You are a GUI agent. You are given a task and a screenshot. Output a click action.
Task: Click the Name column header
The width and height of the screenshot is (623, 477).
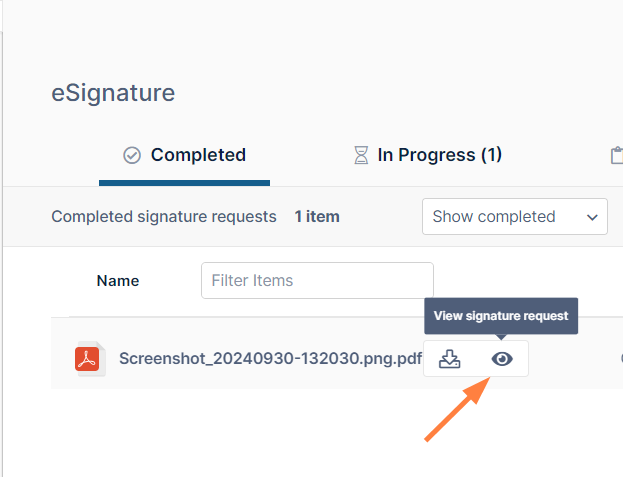coord(118,280)
